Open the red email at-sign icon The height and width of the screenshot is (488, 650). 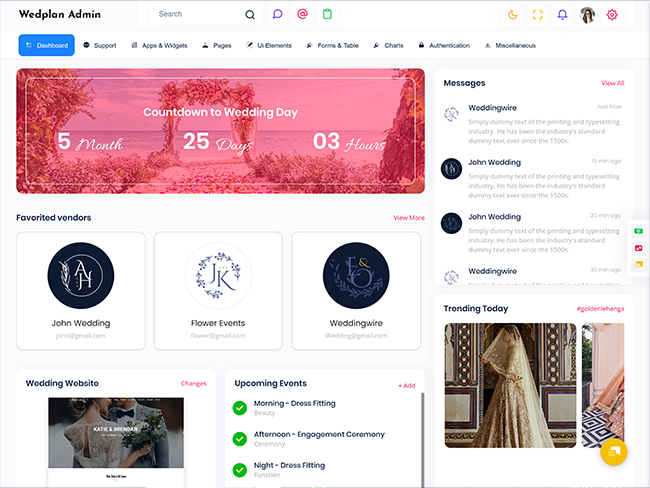302,15
